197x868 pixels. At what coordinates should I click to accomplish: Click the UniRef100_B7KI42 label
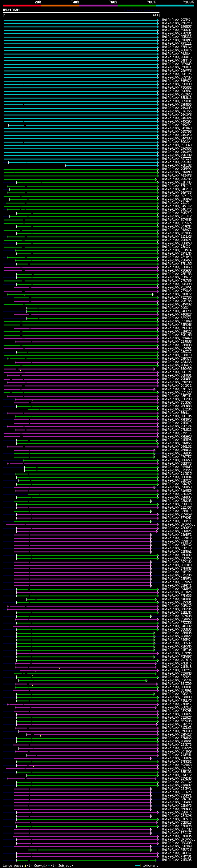(177, 186)
